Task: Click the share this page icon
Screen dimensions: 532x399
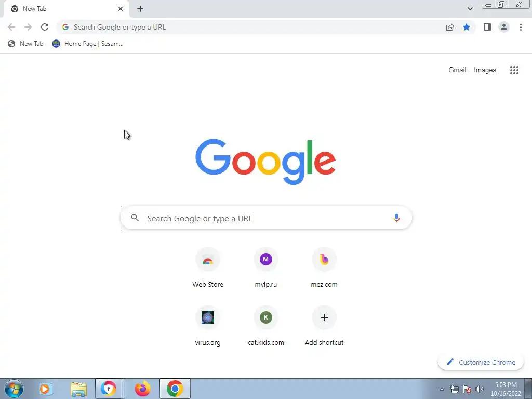Action: [x=450, y=27]
